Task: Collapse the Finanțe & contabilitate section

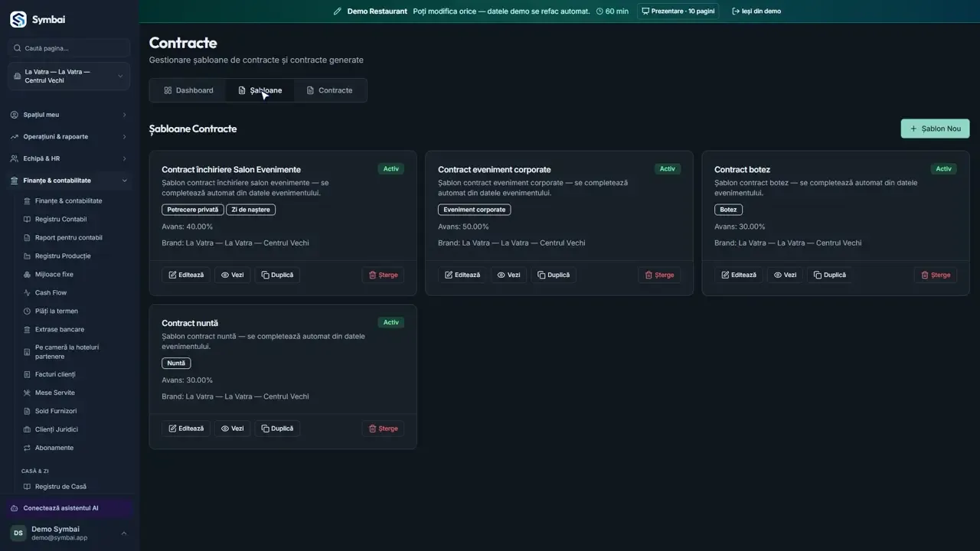Action: [x=69, y=181]
